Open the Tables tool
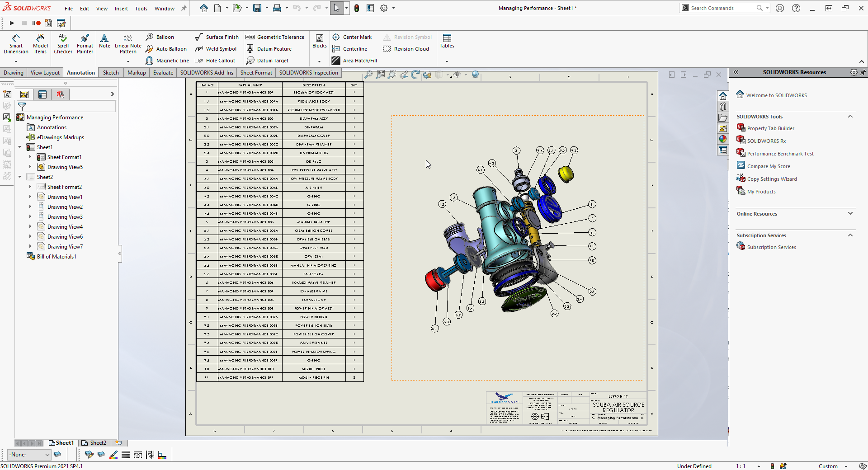Screen dimensions: 868x470 [447, 41]
